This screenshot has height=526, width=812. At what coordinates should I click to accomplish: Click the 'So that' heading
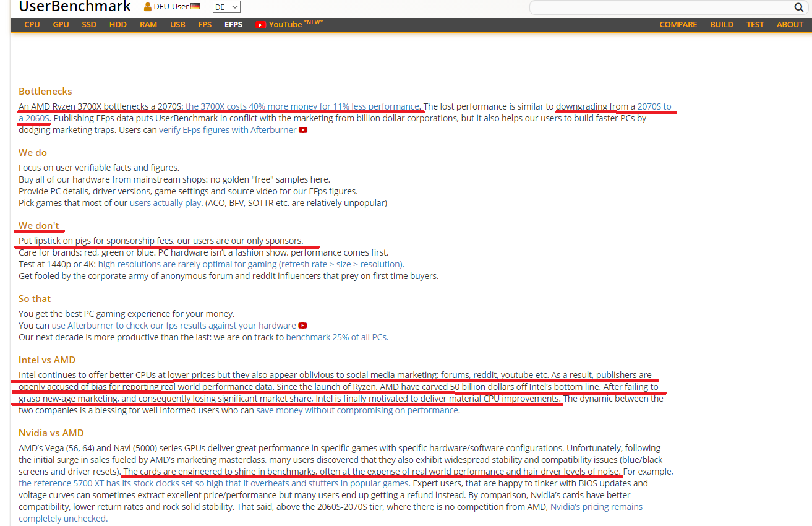click(x=35, y=298)
